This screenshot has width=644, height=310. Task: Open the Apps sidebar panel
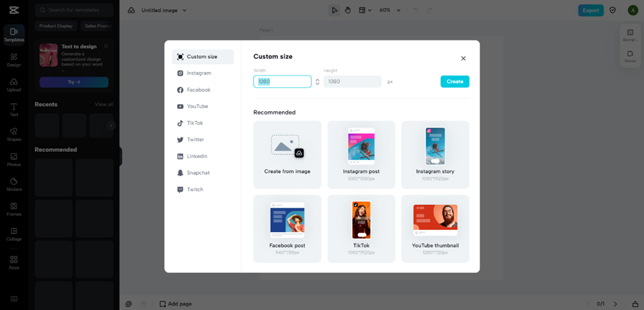pyautogui.click(x=14, y=262)
